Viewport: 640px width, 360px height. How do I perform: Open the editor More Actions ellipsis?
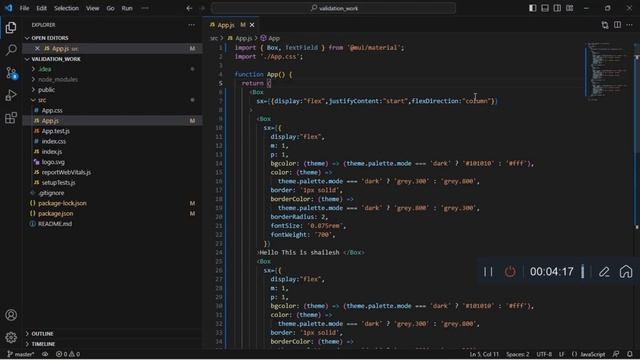(629, 25)
